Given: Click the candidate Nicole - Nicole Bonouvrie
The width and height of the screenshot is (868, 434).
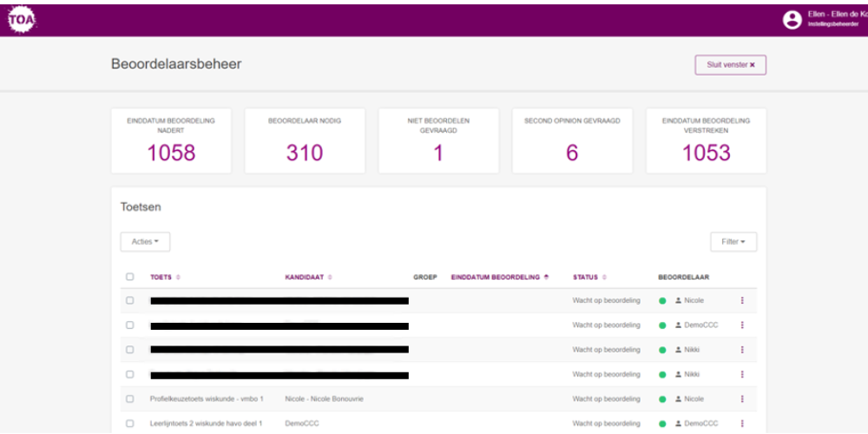Looking at the screenshot, I should [325, 398].
